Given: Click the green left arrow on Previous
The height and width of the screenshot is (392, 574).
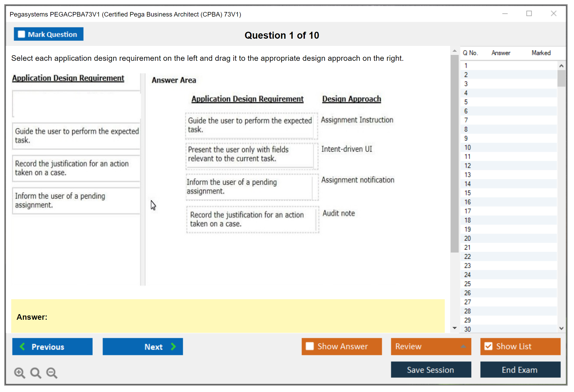Looking at the screenshot, I should [22, 346].
